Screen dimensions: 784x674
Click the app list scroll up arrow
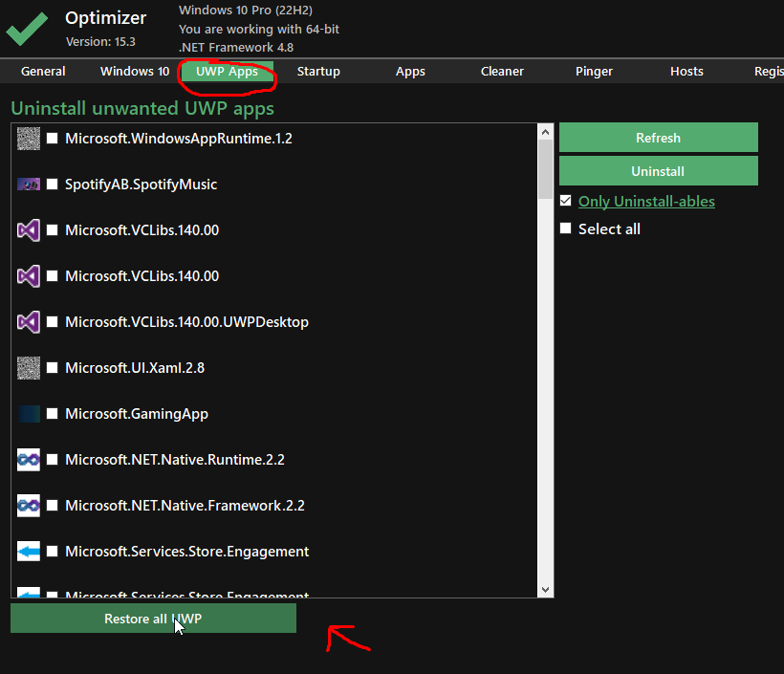546,132
